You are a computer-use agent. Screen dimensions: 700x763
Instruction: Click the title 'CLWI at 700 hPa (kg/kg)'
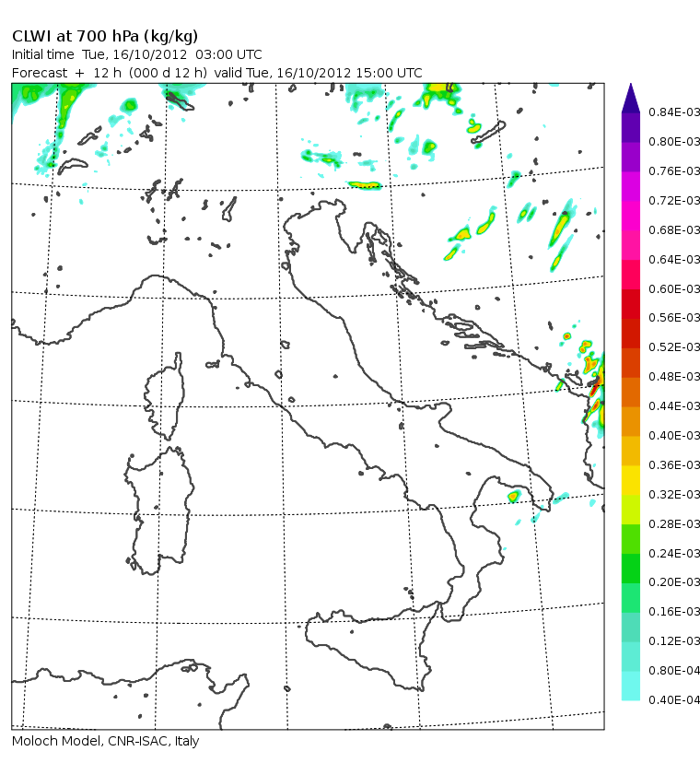[105, 37]
